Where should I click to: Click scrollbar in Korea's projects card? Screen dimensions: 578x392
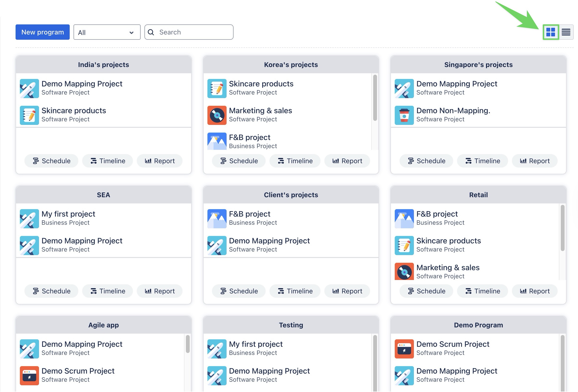(x=375, y=98)
